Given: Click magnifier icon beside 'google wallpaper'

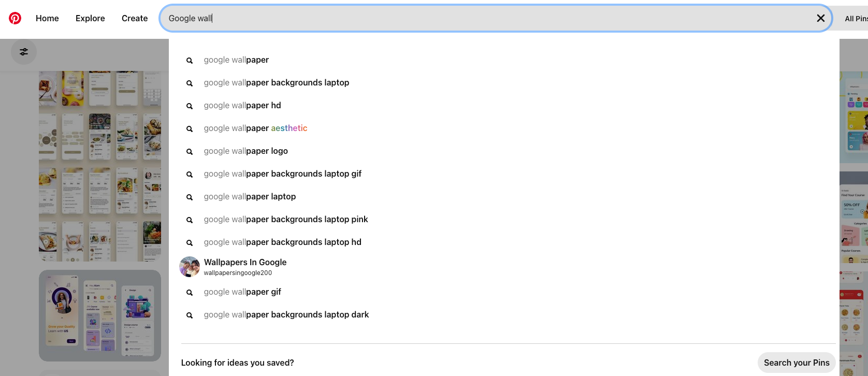Looking at the screenshot, I should click(190, 61).
